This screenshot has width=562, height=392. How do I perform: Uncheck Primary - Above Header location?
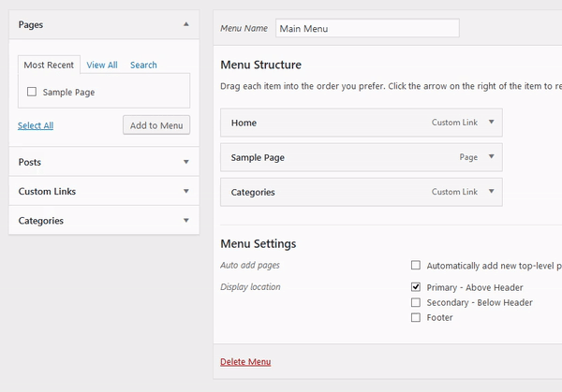point(416,287)
